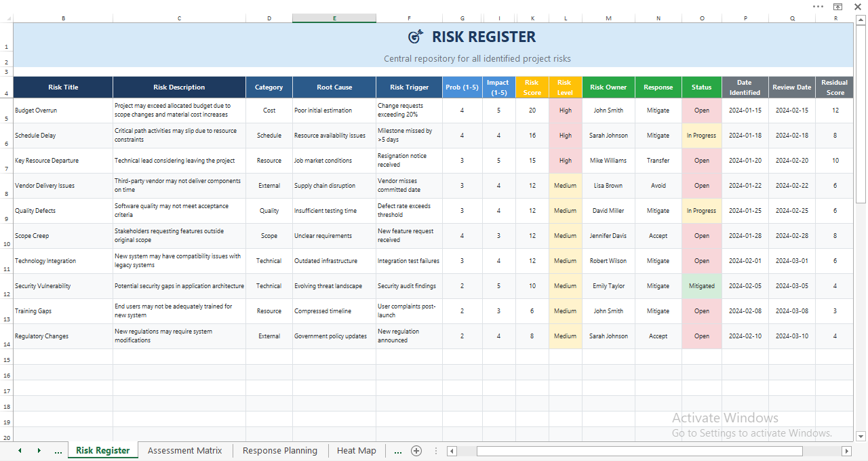
Task: Select column B header
Action: [x=64, y=18]
